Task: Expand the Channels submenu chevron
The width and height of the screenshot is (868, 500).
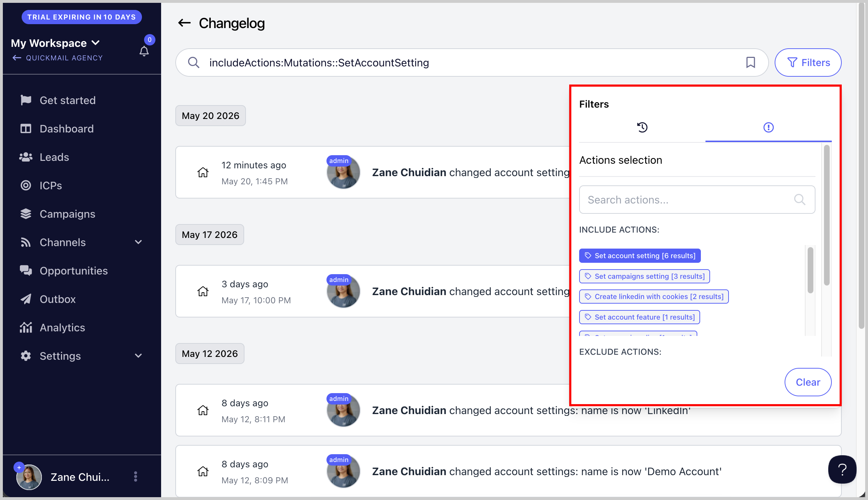Action: click(x=138, y=242)
